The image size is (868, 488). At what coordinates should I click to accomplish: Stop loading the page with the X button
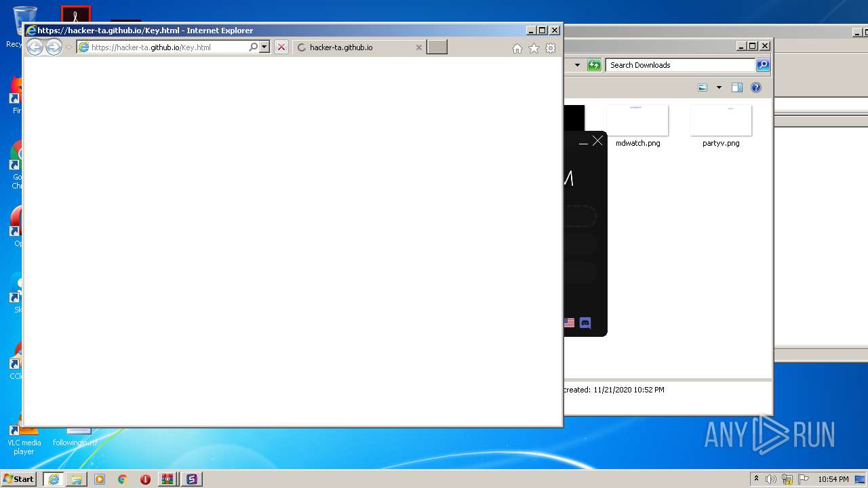[281, 47]
